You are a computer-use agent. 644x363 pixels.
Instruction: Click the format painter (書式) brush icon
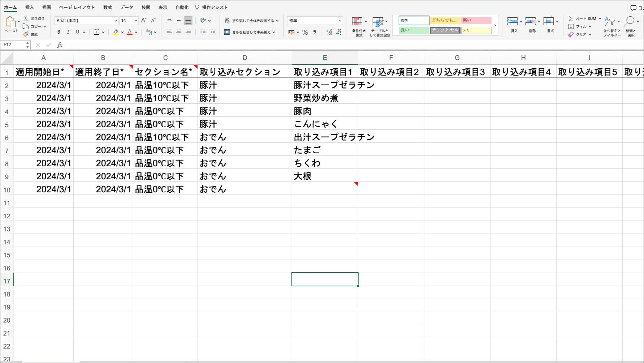pos(26,34)
